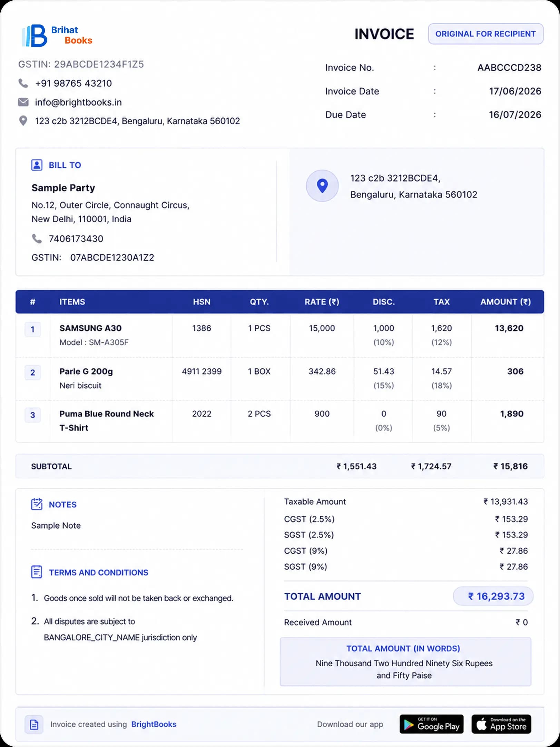Click the invoice number AABCCCD238
This screenshot has width=560, height=747.
click(x=509, y=68)
